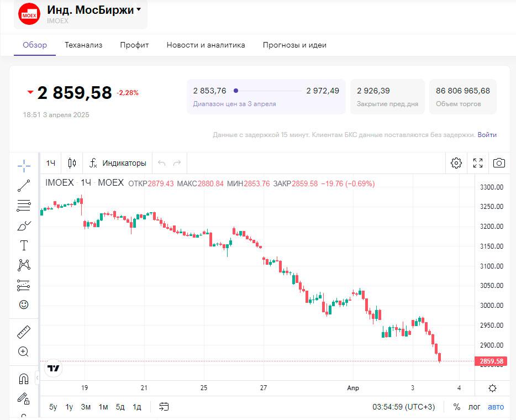Open the candlestick chart type selector
Viewport: 516px width, 420px height.
click(x=72, y=163)
